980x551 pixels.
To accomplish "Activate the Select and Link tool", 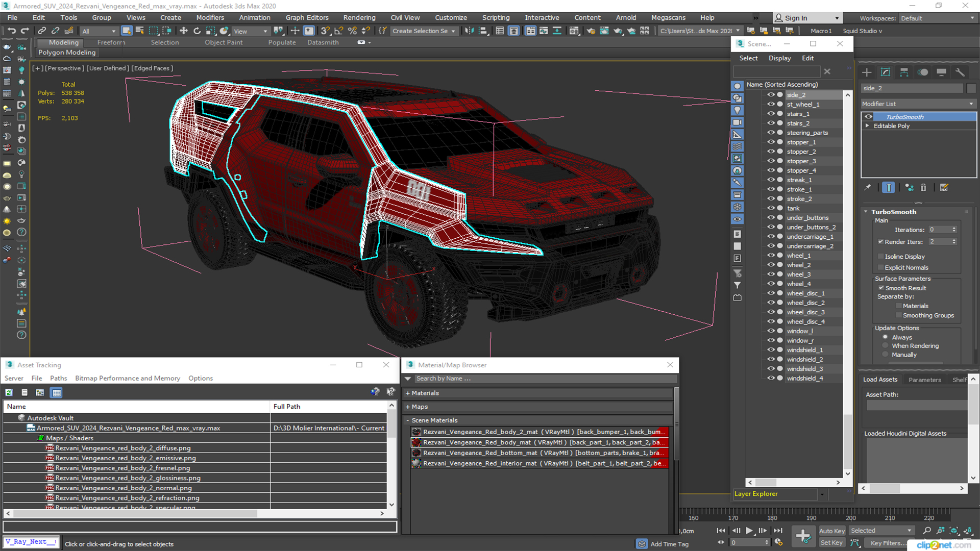I will pos(42,31).
